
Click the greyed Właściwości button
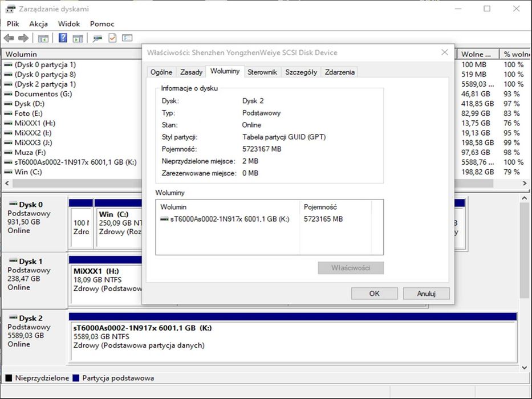[x=351, y=268]
